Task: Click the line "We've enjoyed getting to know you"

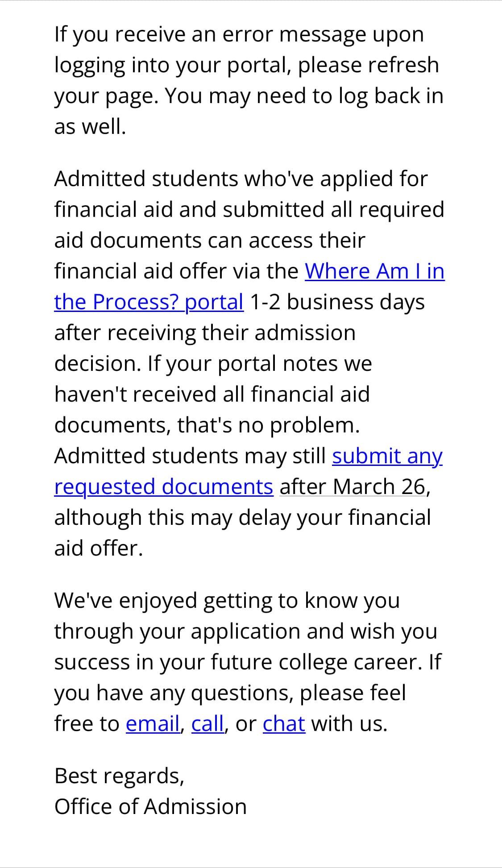Action: 227,600
